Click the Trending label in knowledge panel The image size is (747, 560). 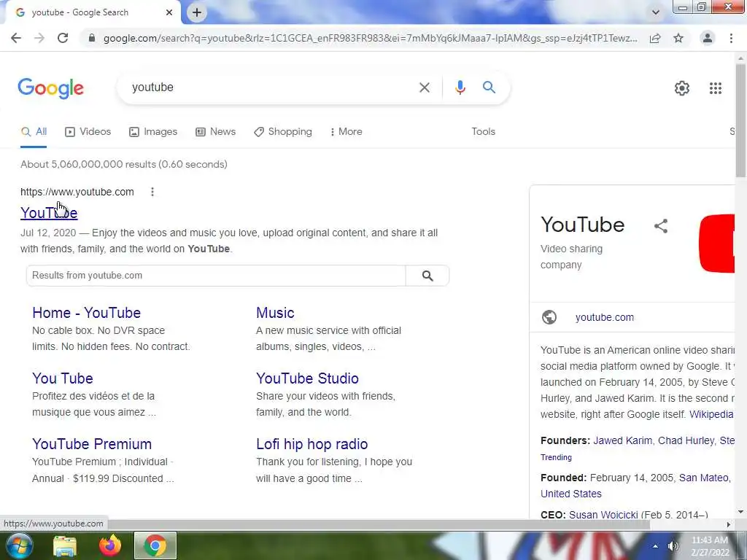pos(556,457)
